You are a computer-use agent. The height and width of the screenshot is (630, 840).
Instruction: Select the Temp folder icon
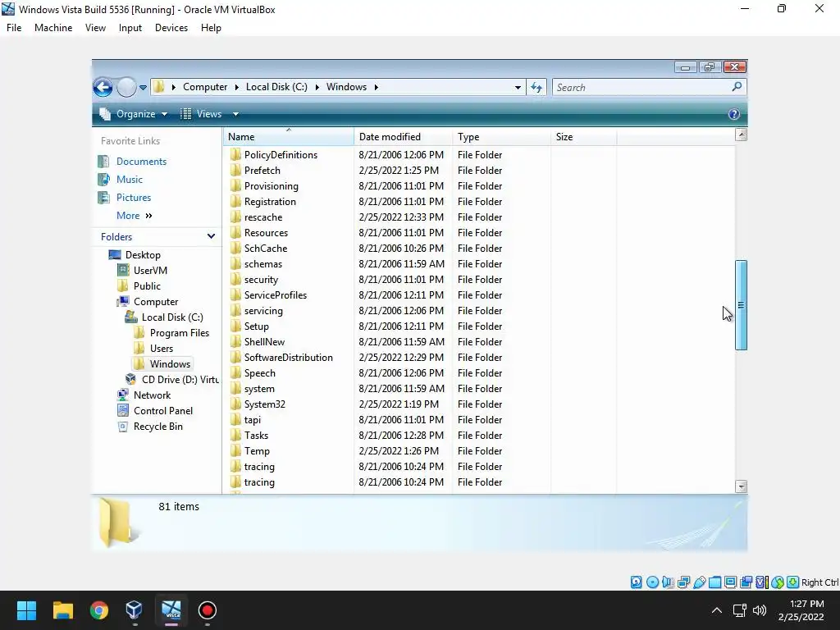[235, 451]
